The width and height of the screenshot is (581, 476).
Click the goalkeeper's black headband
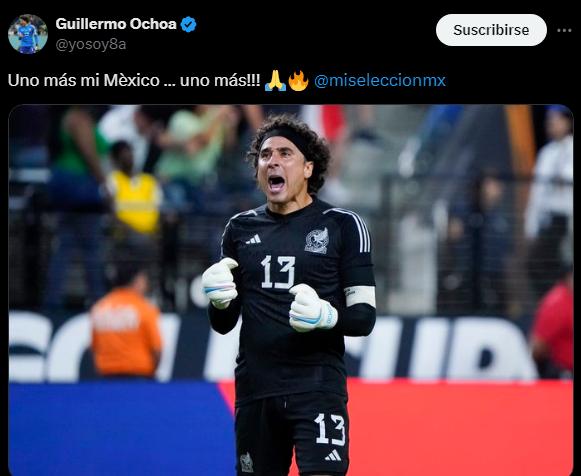tap(287, 138)
